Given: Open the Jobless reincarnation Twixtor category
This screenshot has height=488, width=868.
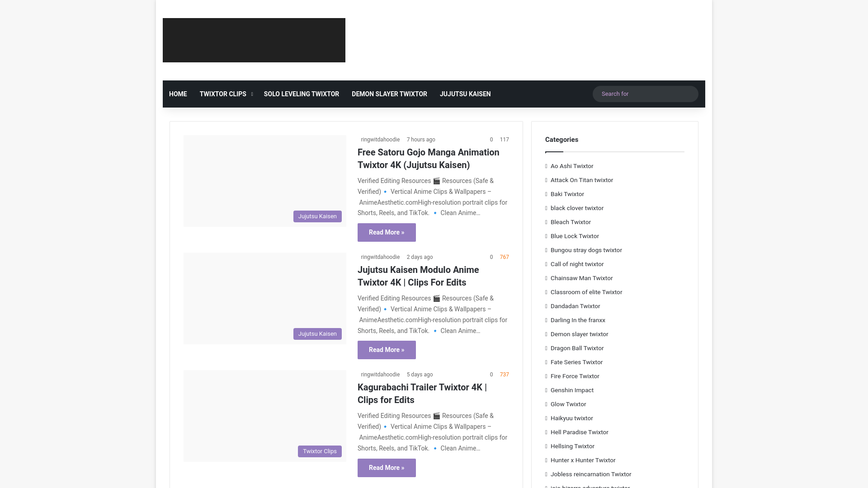Looking at the screenshot, I should point(591,474).
